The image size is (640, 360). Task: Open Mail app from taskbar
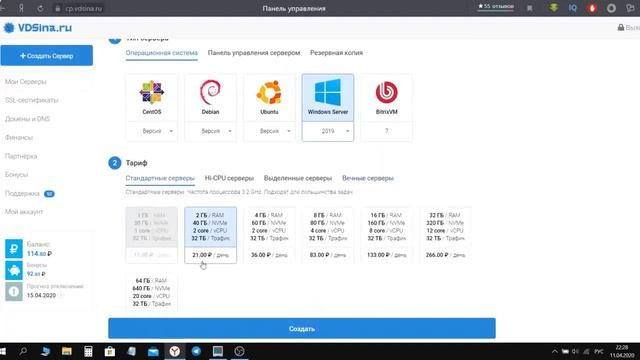tap(153, 351)
